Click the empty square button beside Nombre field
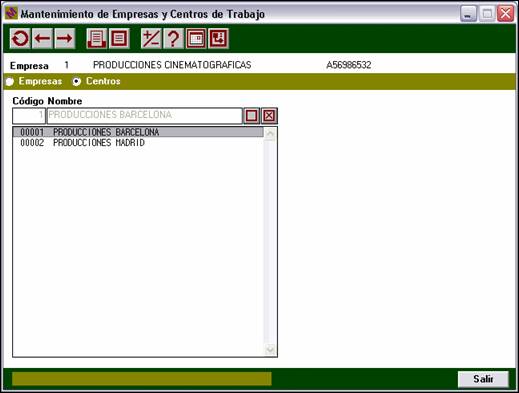This screenshot has width=519, height=393. (252, 116)
